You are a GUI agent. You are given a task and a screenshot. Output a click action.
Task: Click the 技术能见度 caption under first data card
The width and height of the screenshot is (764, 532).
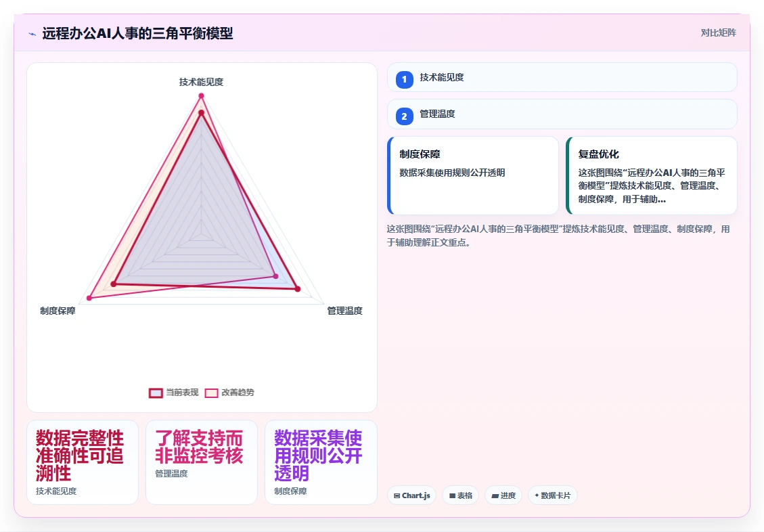(56, 491)
